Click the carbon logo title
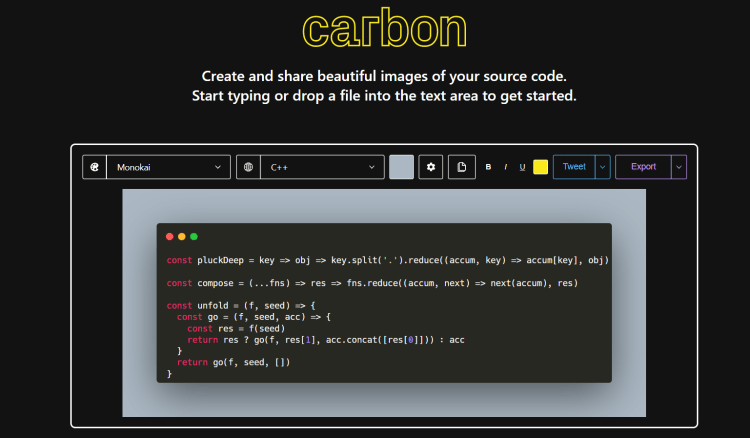The width and height of the screenshot is (750, 438). pos(385,29)
